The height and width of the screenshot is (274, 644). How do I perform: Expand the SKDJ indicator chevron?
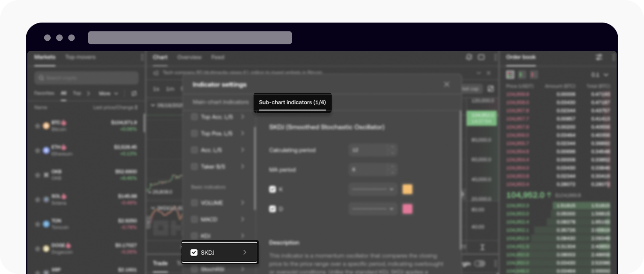[x=244, y=253]
